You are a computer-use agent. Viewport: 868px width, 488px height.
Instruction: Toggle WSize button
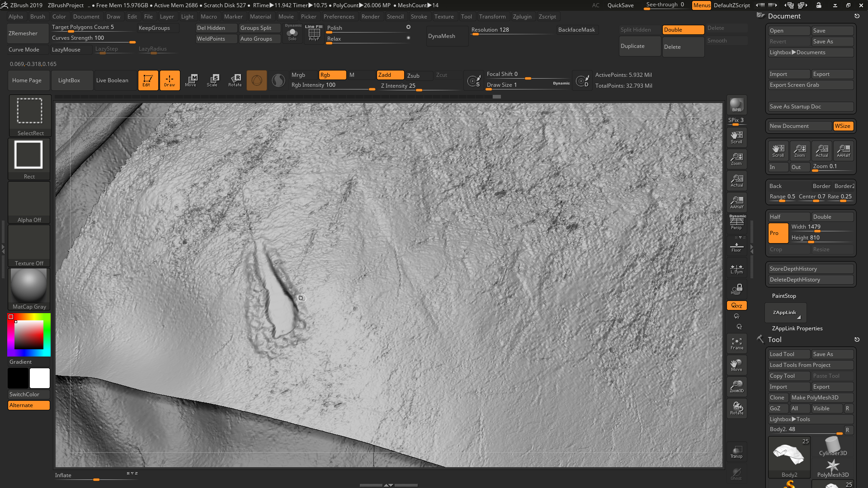click(843, 126)
